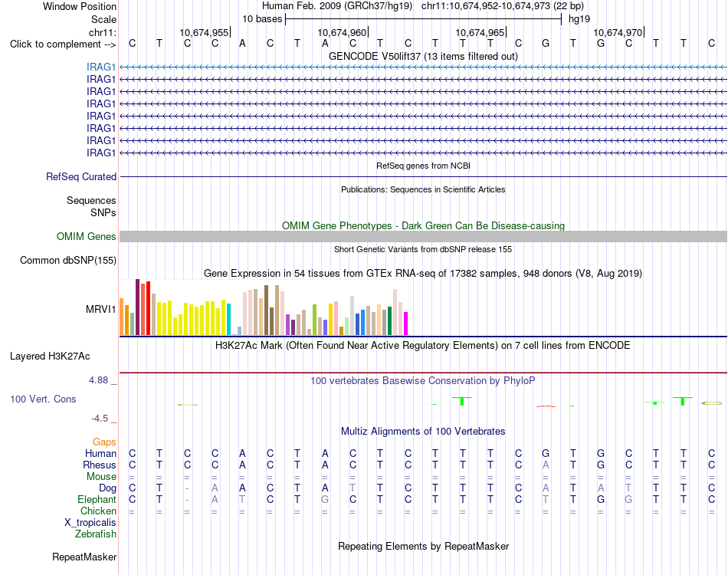Click the Zebrafish species label
The image size is (728, 575).
[96, 534]
